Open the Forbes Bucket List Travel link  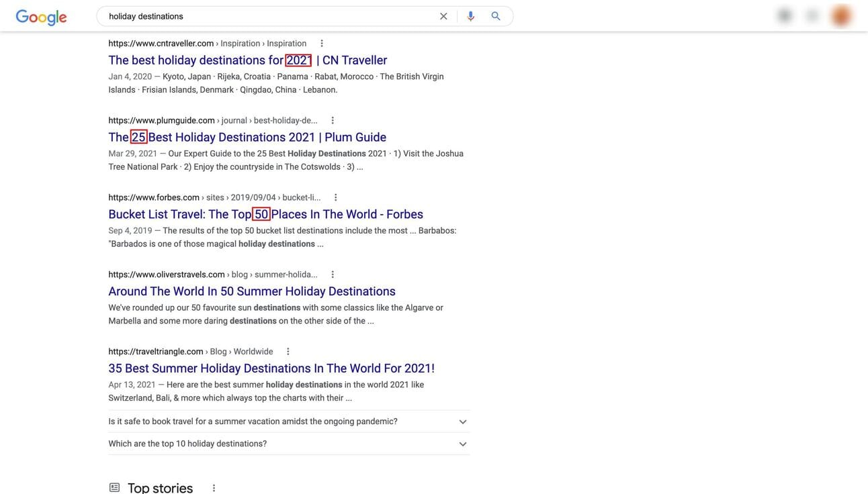point(266,214)
